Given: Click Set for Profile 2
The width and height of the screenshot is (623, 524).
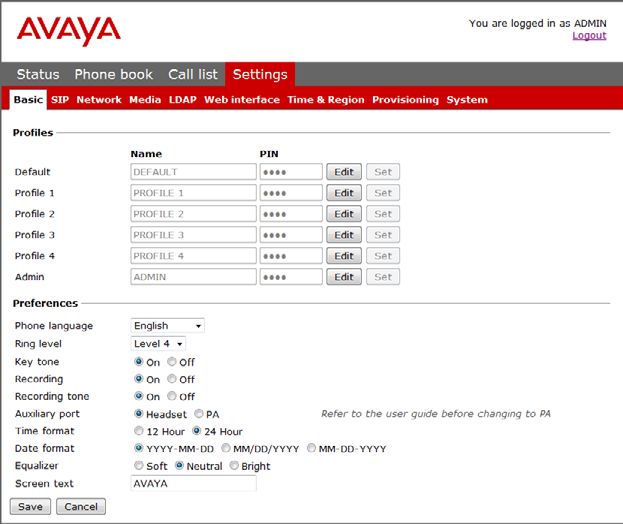Looking at the screenshot, I should coord(383,214).
